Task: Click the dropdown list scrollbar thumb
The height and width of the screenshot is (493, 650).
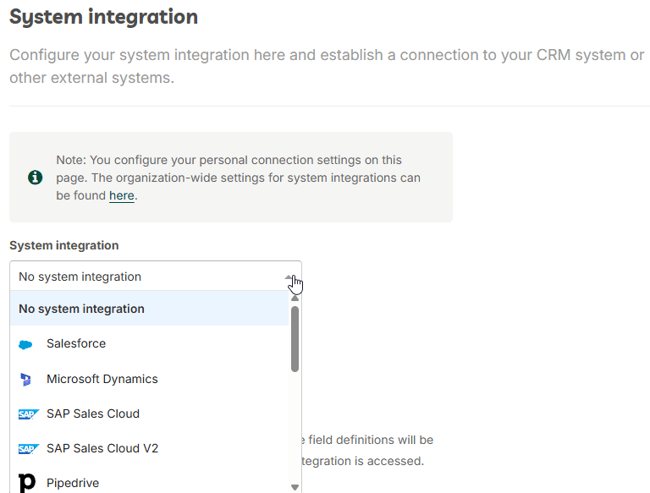Action: click(x=295, y=339)
